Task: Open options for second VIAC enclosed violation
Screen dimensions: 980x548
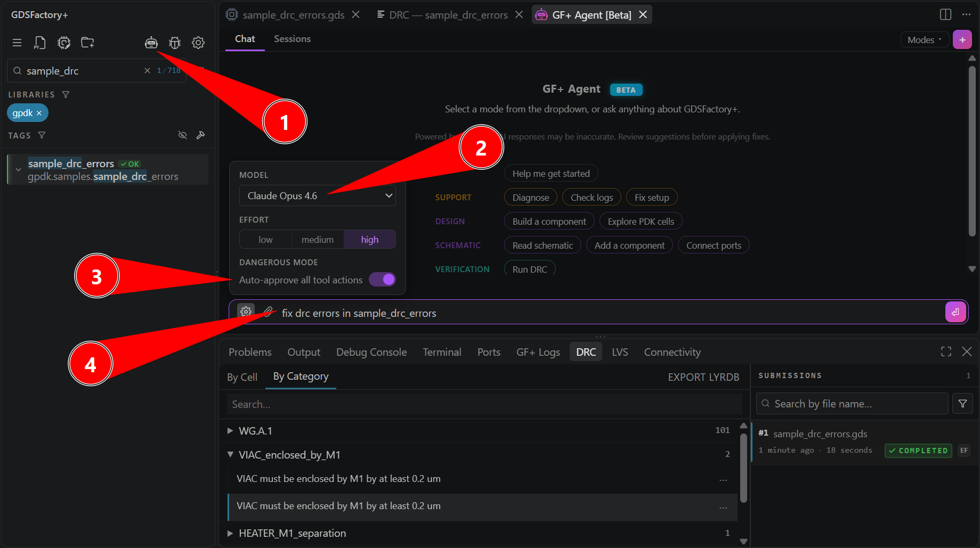Action: coord(723,506)
